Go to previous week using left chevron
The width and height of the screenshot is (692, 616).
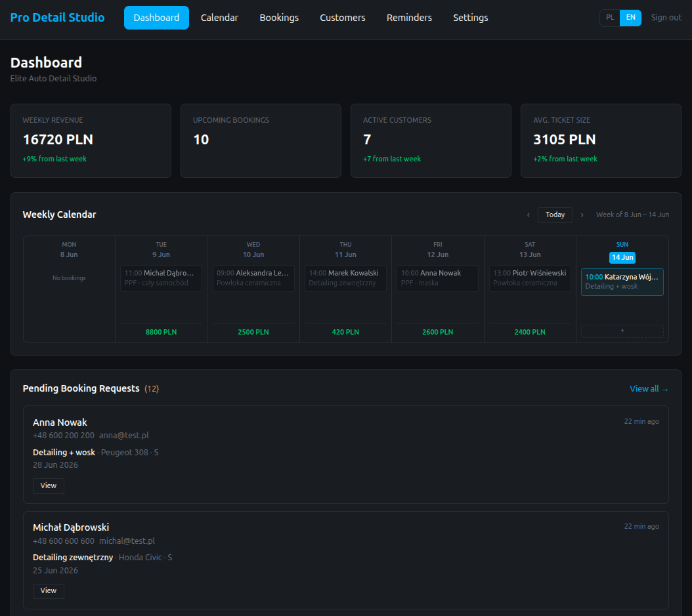529,215
